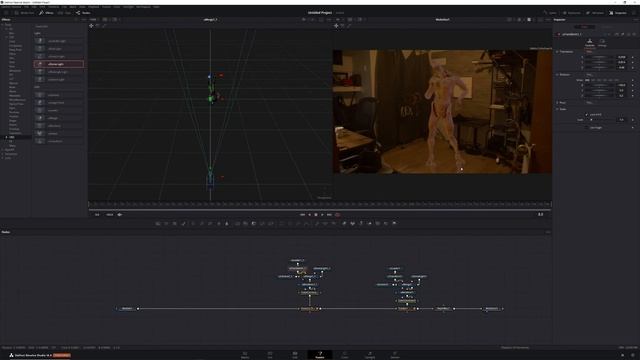Viewport: 640px width, 360px height.
Task: Add a Color Corrector node from the toolbar
Action: click(193, 223)
